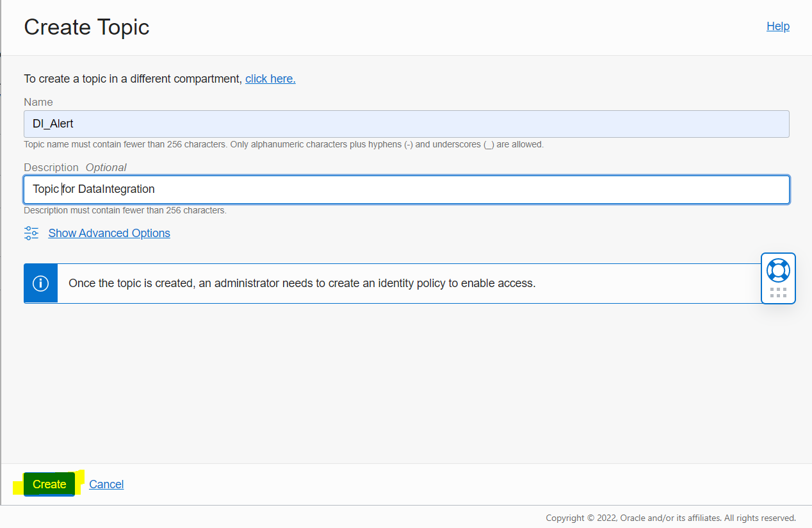812x528 pixels.
Task: Click the blue info icon
Action: (x=40, y=283)
